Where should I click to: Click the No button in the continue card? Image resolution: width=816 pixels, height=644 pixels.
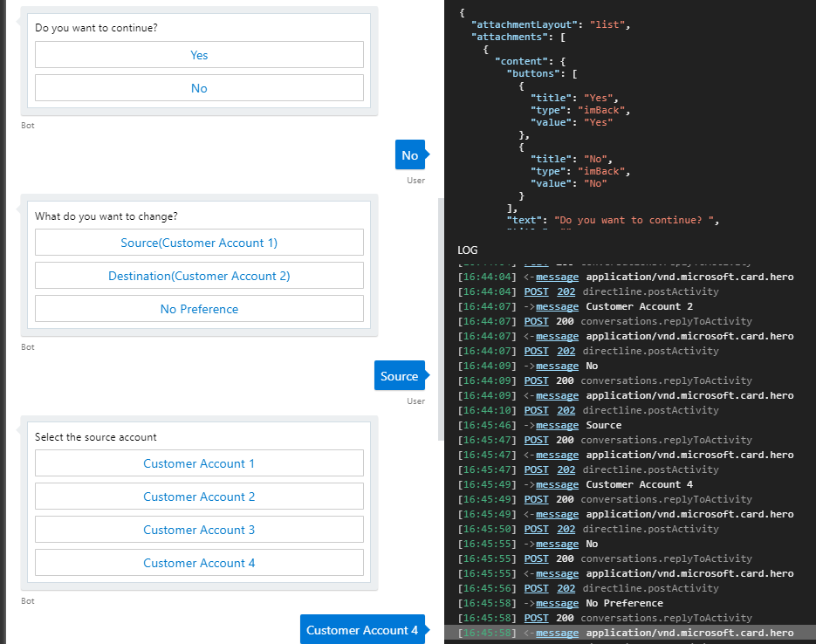pyautogui.click(x=199, y=87)
